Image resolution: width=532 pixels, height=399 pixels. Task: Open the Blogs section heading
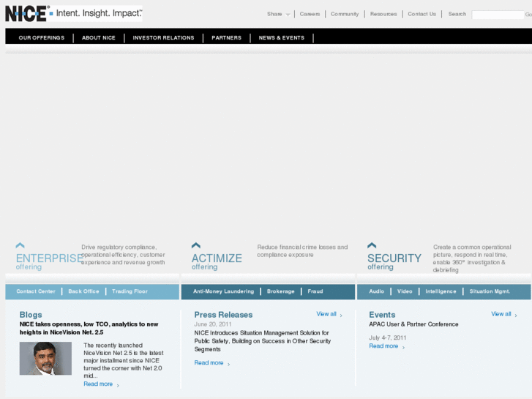pos(31,315)
